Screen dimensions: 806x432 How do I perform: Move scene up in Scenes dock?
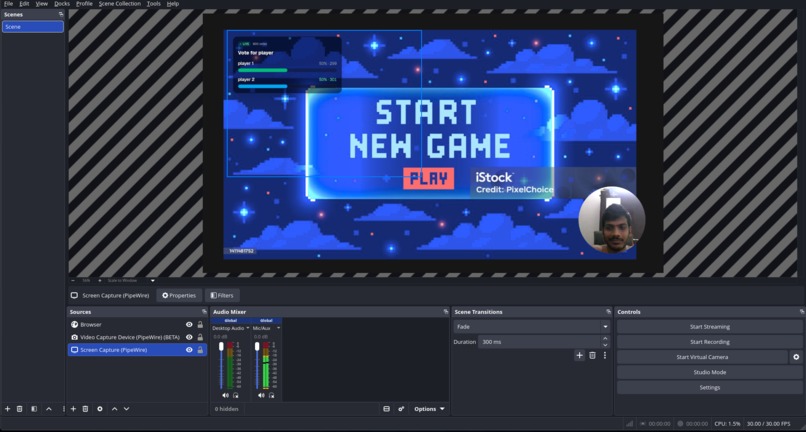pyautogui.click(x=49, y=409)
